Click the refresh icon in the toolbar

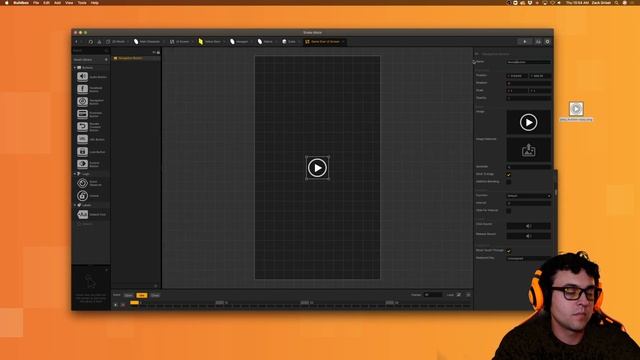click(x=91, y=42)
